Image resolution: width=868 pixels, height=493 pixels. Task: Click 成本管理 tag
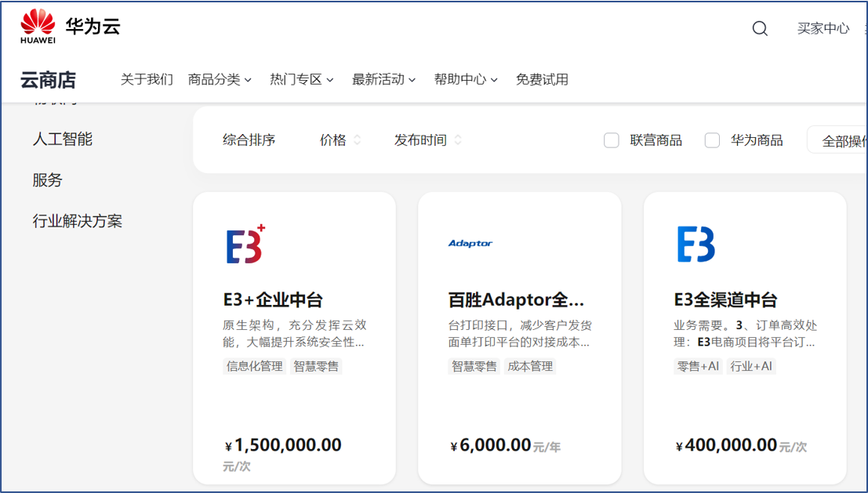point(530,366)
